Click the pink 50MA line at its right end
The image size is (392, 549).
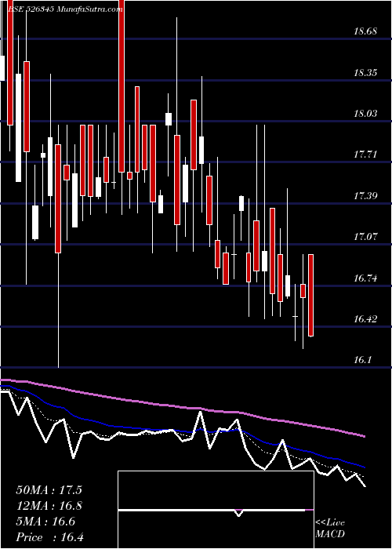click(x=363, y=436)
